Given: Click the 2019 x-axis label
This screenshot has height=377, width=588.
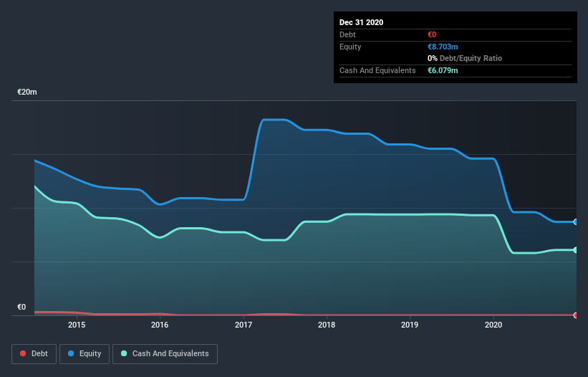Looking at the screenshot, I should click(410, 325).
